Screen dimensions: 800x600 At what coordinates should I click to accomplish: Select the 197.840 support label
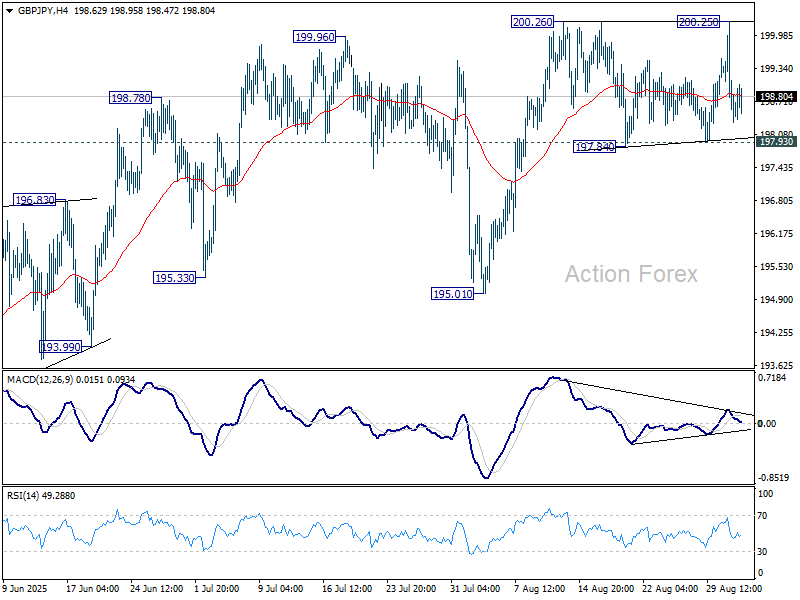(597, 147)
